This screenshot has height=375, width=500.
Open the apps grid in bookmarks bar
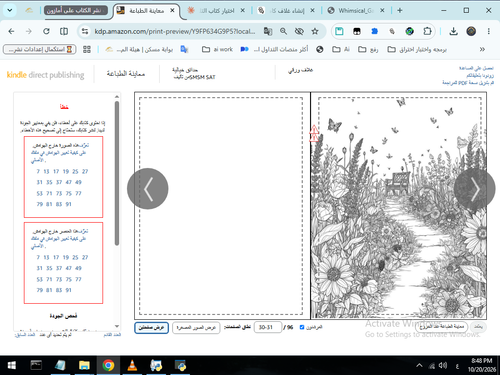coord(87,49)
